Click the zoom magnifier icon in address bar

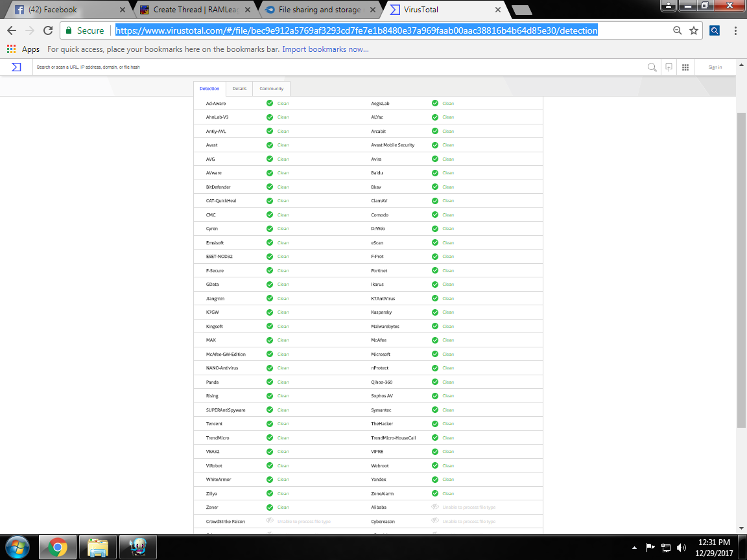(x=677, y=30)
